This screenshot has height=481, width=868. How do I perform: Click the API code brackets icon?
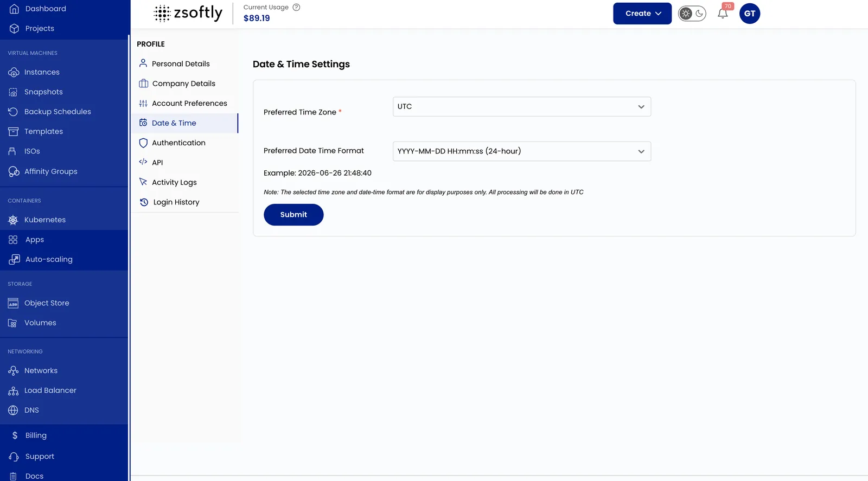pyautogui.click(x=143, y=162)
